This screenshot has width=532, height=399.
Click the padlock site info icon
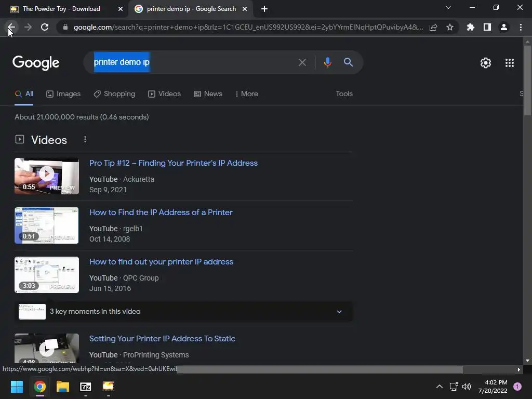click(x=65, y=27)
